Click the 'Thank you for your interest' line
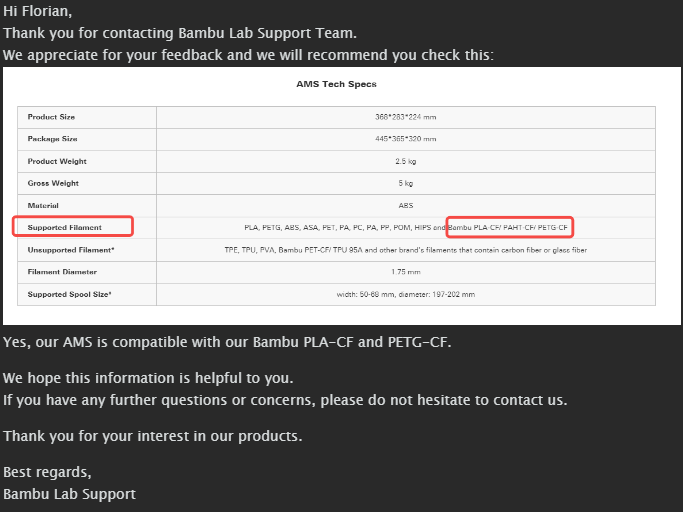This screenshot has height=512, width=683. click(x=152, y=436)
